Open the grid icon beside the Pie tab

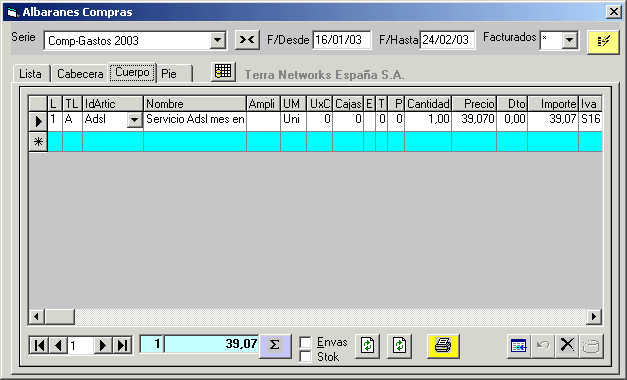click(x=223, y=72)
